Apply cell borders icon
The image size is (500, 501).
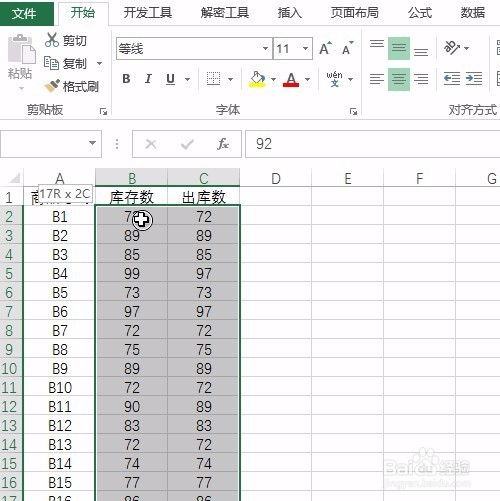[213, 79]
